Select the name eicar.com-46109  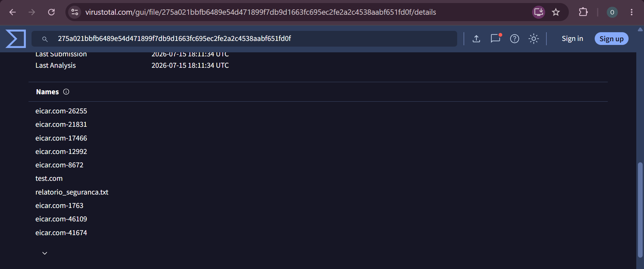(61, 219)
